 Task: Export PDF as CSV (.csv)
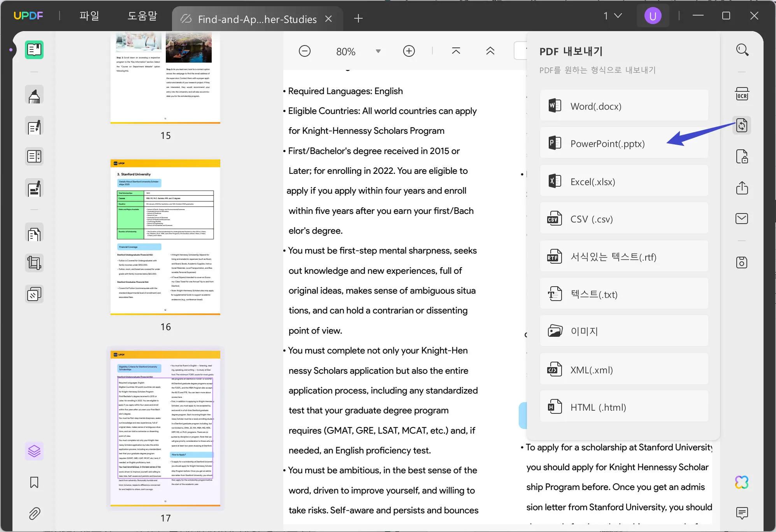(624, 219)
